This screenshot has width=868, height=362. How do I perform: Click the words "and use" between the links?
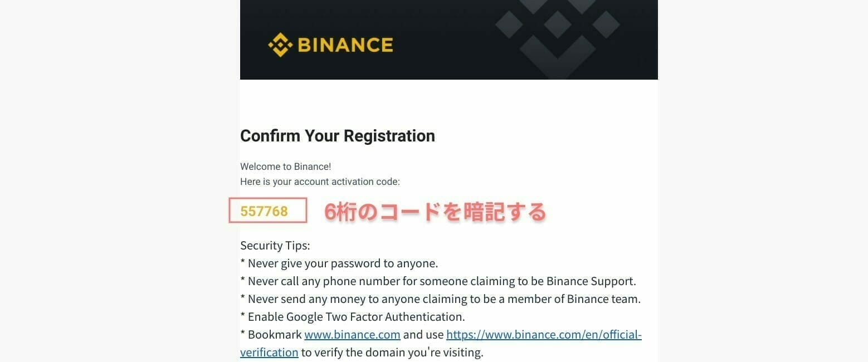click(x=423, y=335)
